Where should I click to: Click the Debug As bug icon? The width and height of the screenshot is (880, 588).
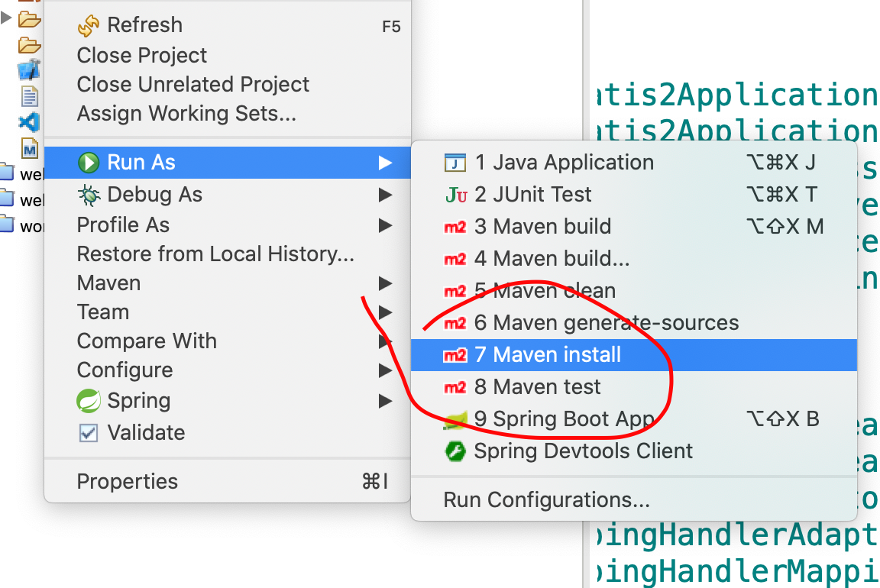(x=89, y=195)
